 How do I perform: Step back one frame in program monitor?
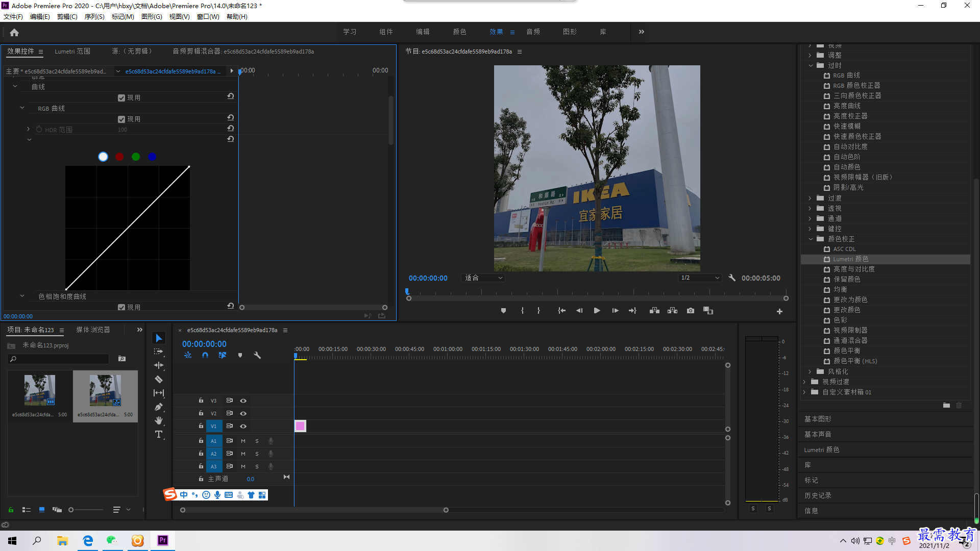click(579, 311)
